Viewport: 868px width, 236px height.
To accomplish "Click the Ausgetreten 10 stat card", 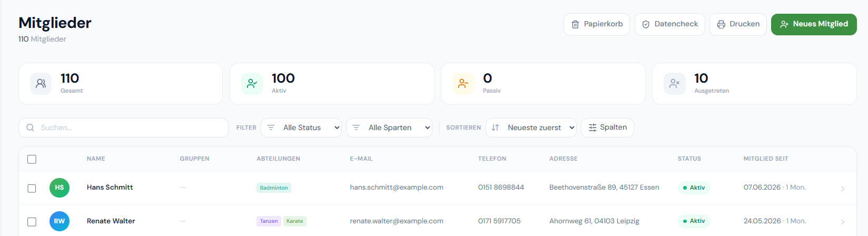I will tap(754, 84).
